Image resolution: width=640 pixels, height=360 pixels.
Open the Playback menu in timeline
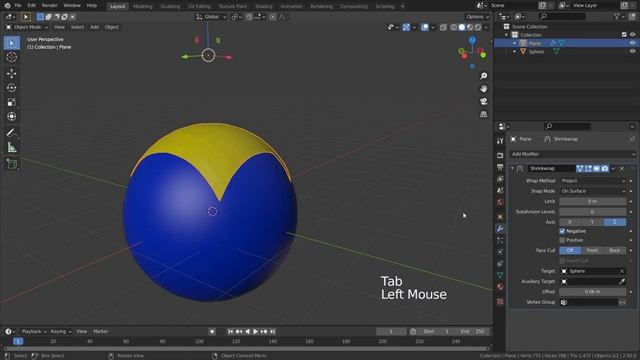coord(33,331)
